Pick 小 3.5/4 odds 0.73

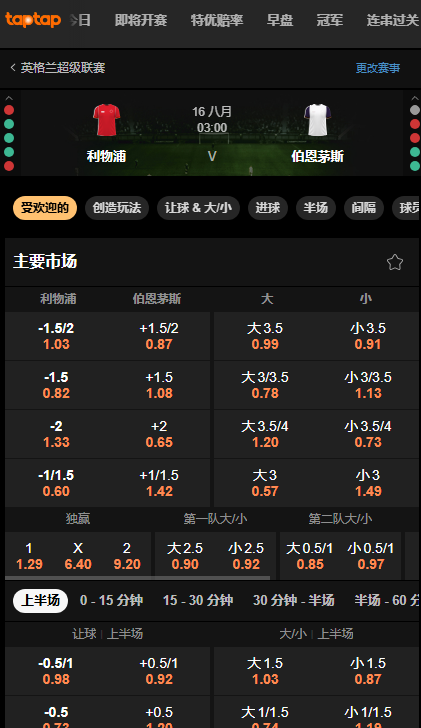(x=368, y=434)
